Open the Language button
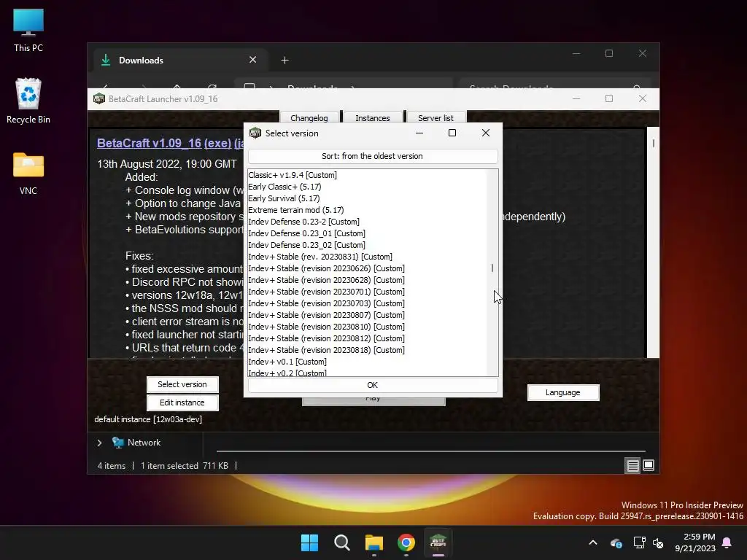This screenshot has width=747, height=560. tap(562, 392)
